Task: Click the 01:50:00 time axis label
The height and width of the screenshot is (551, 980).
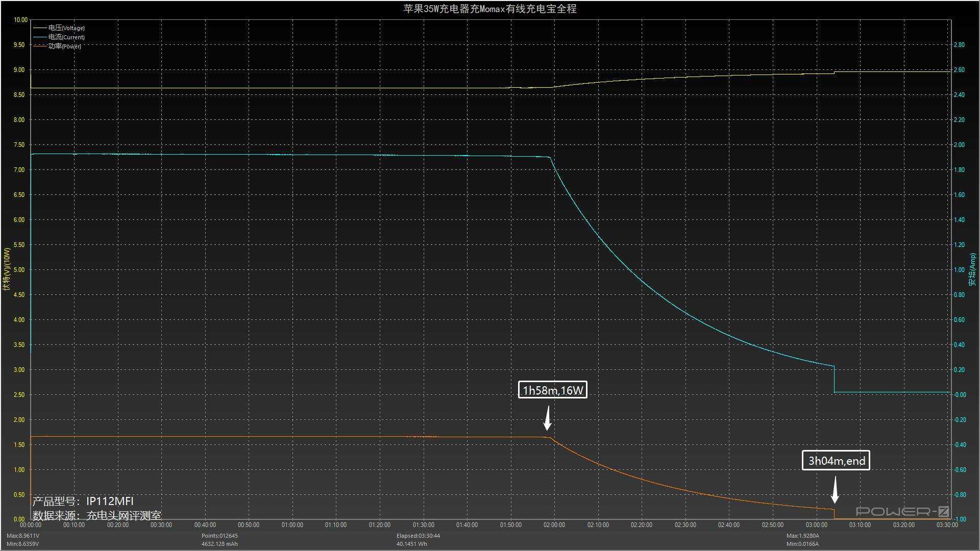Action: [511, 525]
